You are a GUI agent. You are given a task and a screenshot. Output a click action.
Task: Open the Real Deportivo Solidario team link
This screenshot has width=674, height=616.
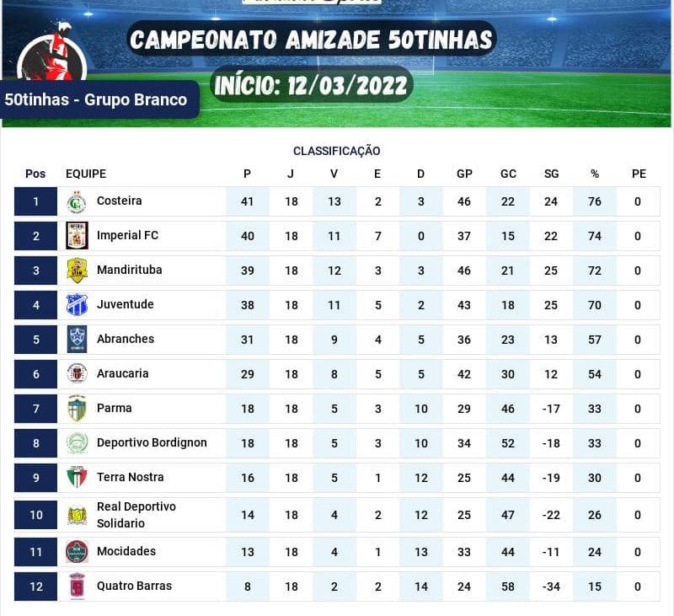pyautogui.click(x=136, y=515)
